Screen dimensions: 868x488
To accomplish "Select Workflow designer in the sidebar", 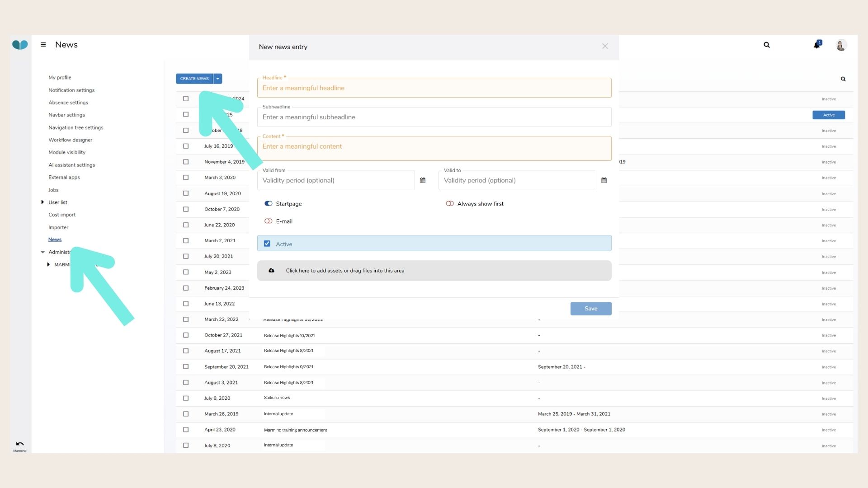I will tap(71, 140).
